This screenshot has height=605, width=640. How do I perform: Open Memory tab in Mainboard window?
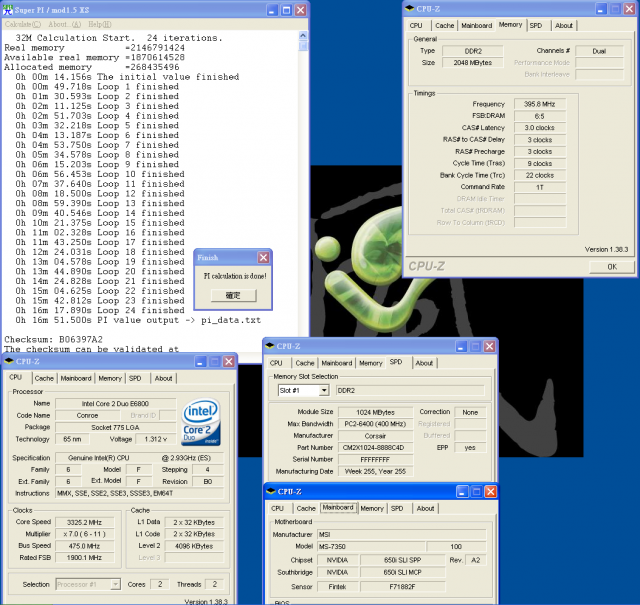(x=372, y=508)
